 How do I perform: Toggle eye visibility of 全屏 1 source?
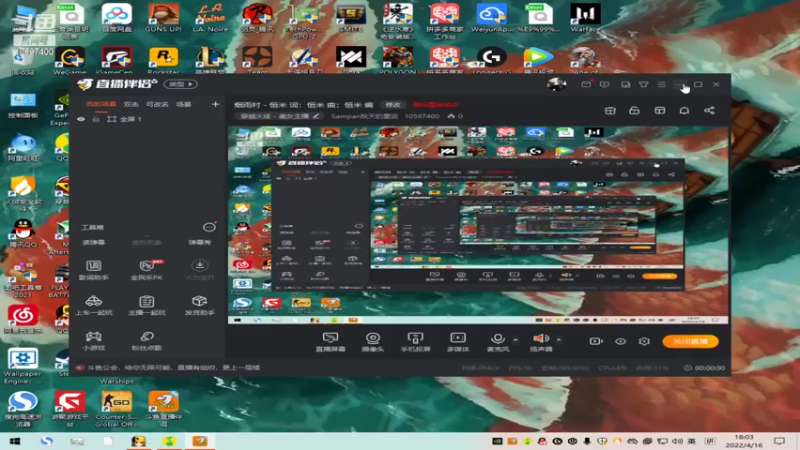point(81,119)
